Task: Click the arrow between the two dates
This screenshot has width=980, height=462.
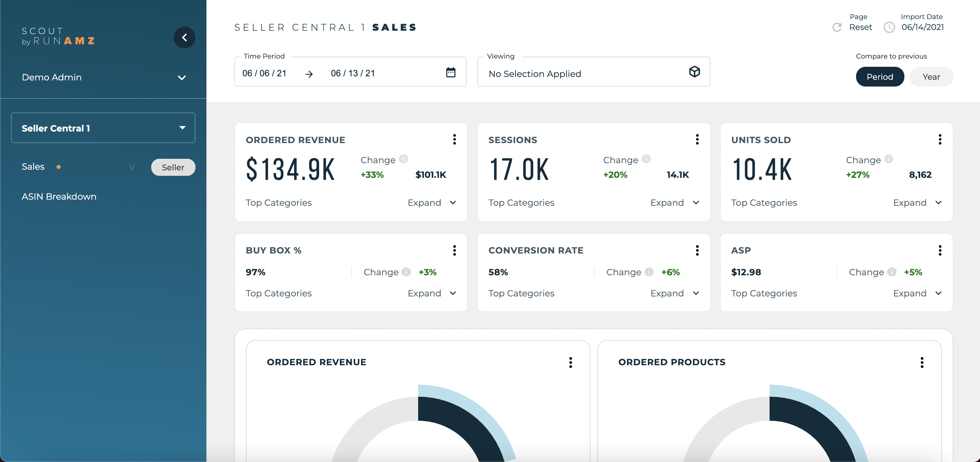Action: point(309,74)
